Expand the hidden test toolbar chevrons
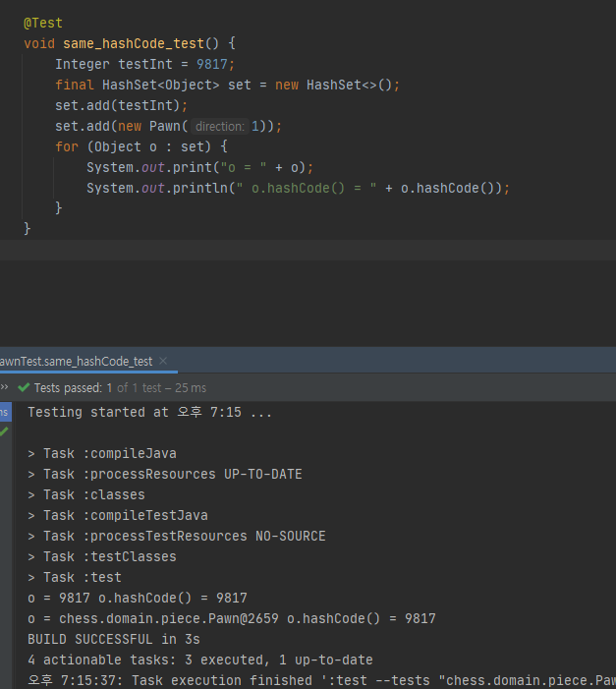The image size is (616, 689). pos(4,387)
